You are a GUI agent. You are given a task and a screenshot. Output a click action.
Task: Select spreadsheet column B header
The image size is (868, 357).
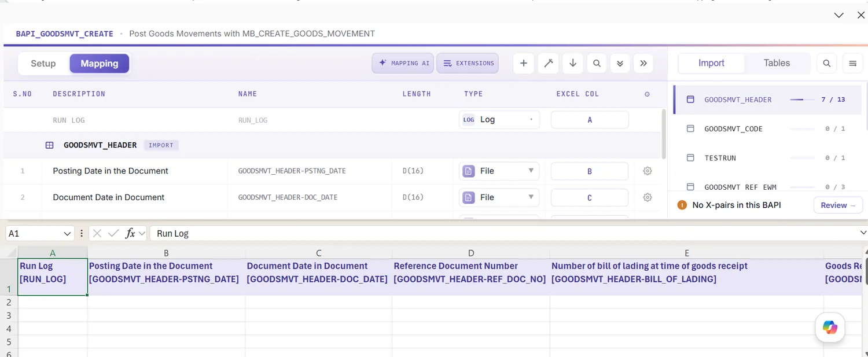click(166, 253)
